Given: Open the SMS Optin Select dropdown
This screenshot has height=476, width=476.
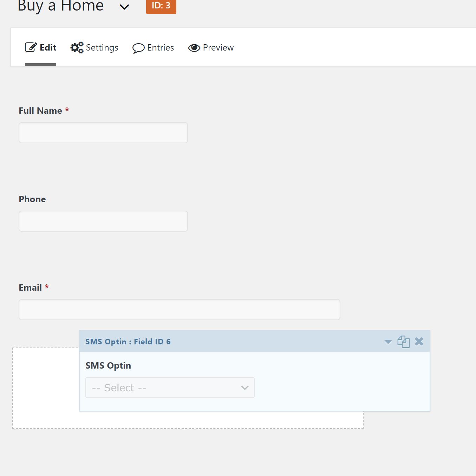Looking at the screenshot, I should click(x=170, y=388).
